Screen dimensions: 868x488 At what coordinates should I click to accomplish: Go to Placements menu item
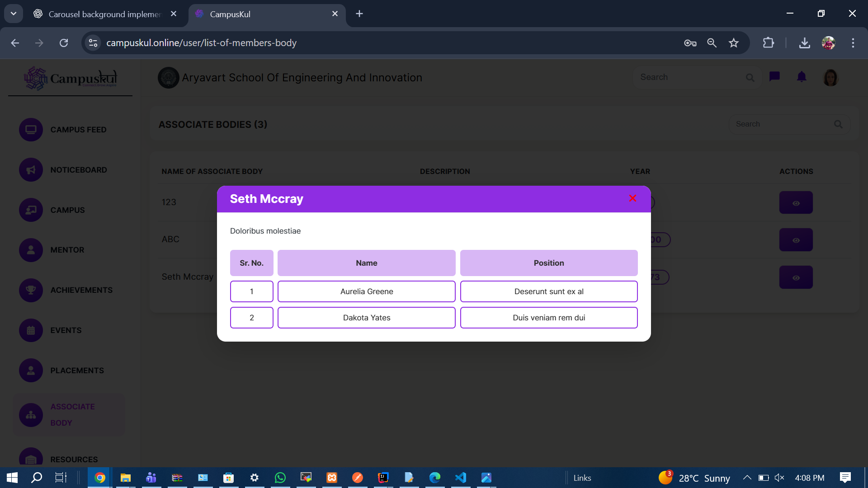pyautogui.click(x=77, y=371)
